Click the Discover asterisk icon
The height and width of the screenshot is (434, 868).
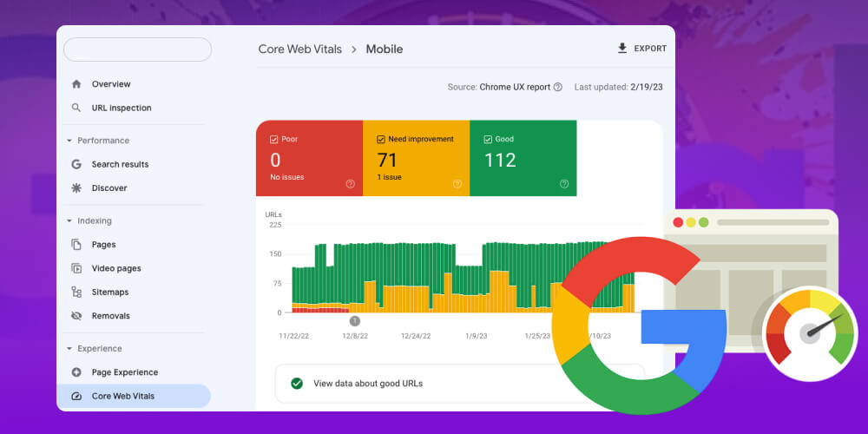coord(76,188)
